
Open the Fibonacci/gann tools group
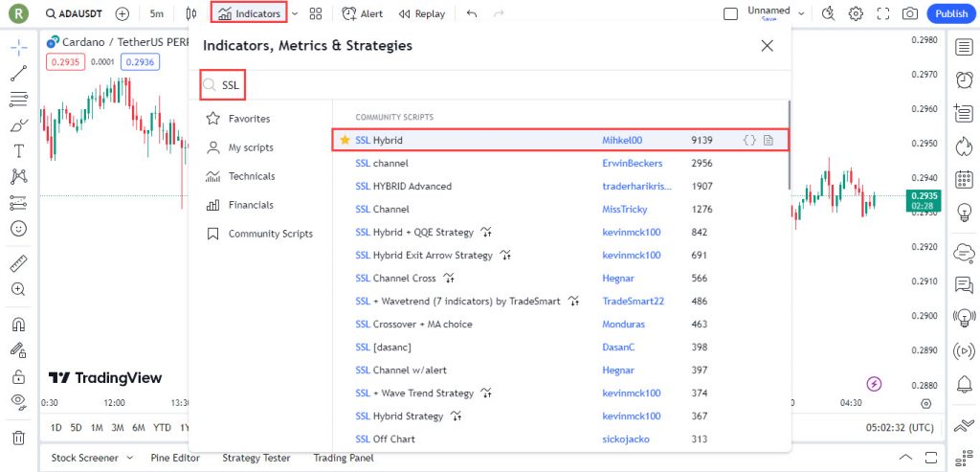[x=19, y=99]
